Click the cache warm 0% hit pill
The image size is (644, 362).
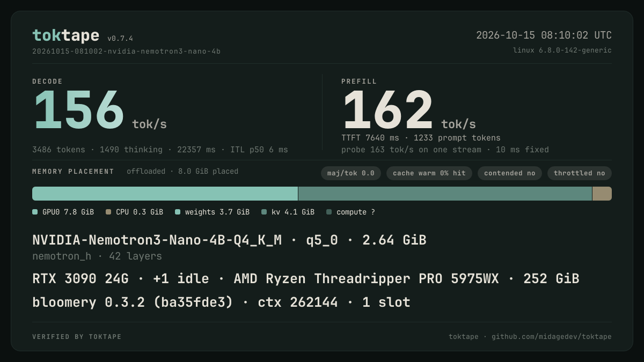tap(429, 173)
